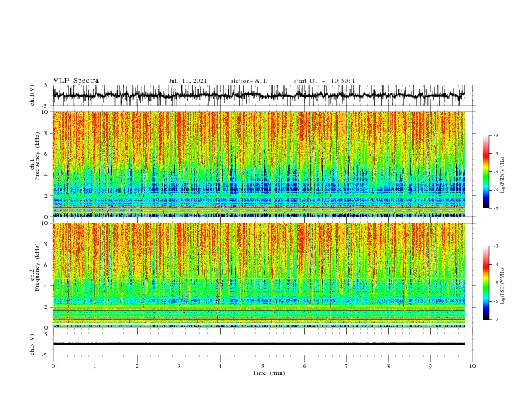Click the 'Time (min)' axis label
The width and height of the screenshot is (532, 411).
[x=269, y=373]
